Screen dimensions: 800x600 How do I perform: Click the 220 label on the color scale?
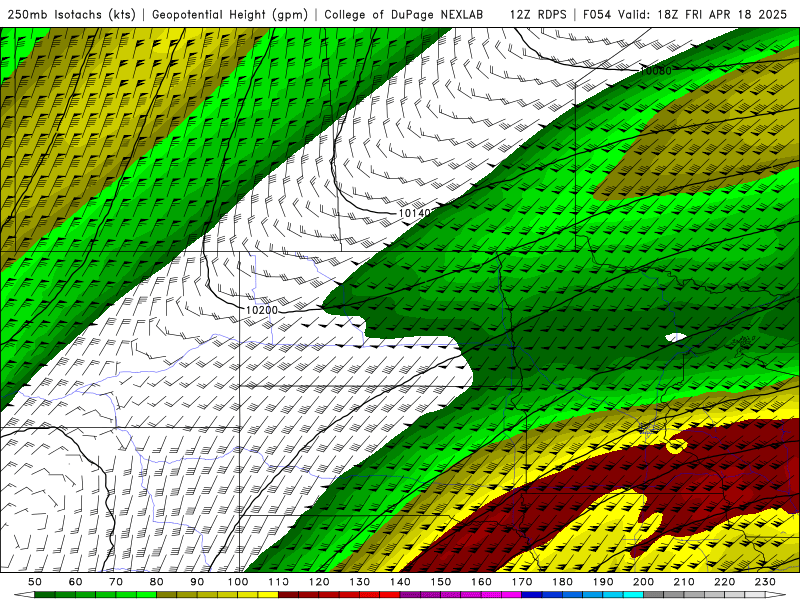point(724,582)
